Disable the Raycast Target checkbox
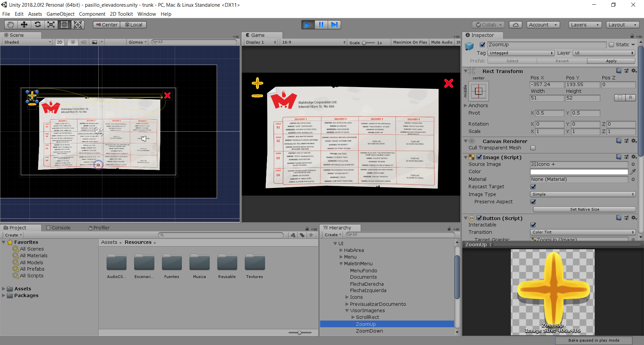 click(533, 187)
